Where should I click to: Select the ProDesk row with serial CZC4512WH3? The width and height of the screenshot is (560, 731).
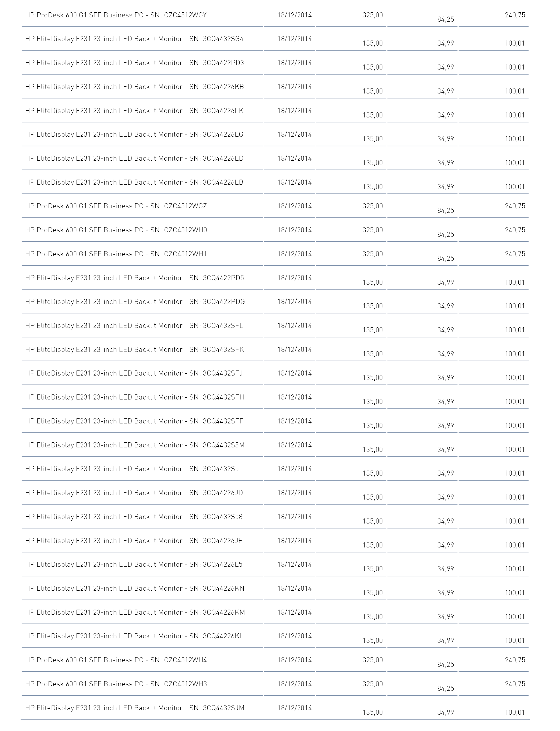(x=116, y=684)
